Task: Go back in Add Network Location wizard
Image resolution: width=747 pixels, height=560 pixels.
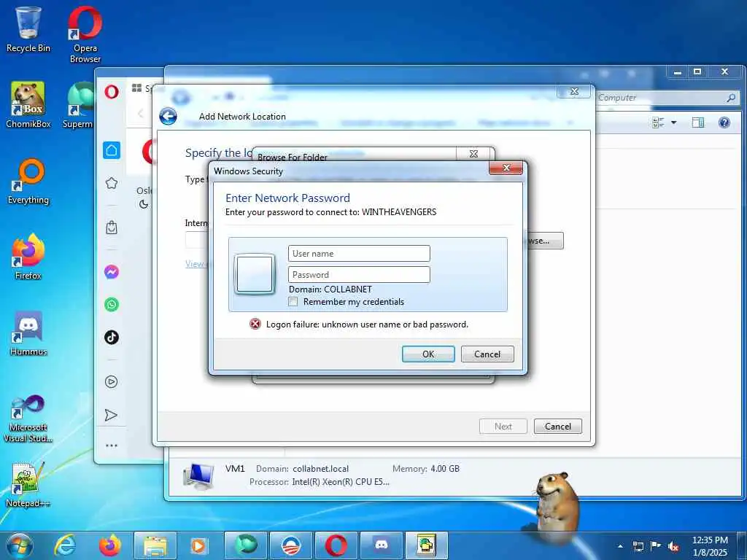Action: tap(168, 116)
